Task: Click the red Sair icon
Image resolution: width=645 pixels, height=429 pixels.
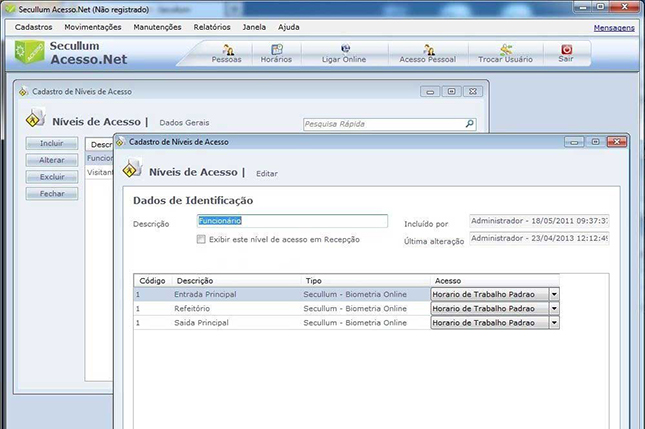Action: click(x=566, y=49)
